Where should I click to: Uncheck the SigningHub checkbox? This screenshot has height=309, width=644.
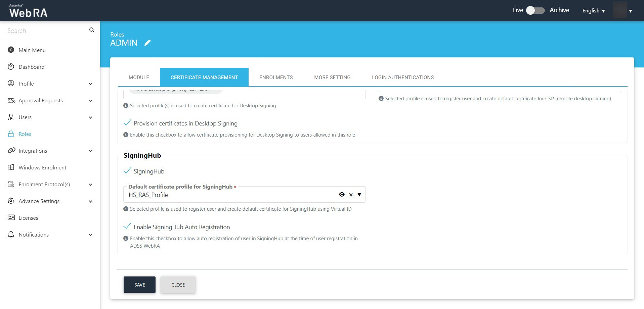127,171
